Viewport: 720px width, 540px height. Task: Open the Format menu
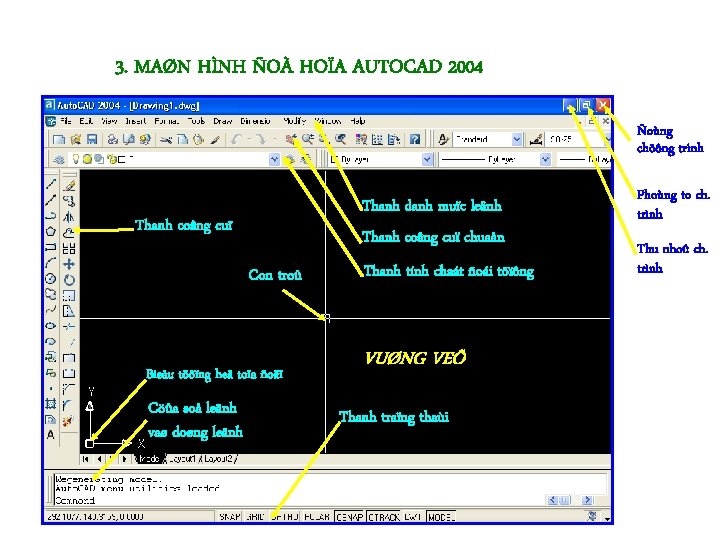pos(166,121)
